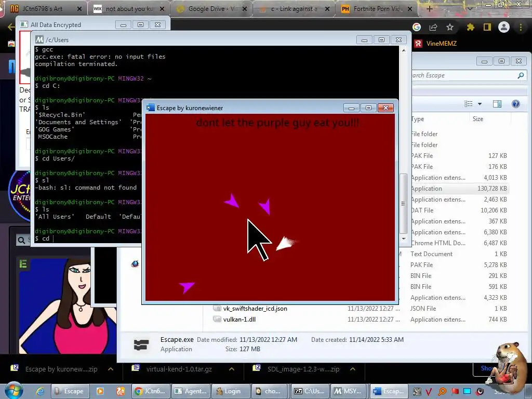
Task: Click the green E badge on artwork
Action: (23, 263)
